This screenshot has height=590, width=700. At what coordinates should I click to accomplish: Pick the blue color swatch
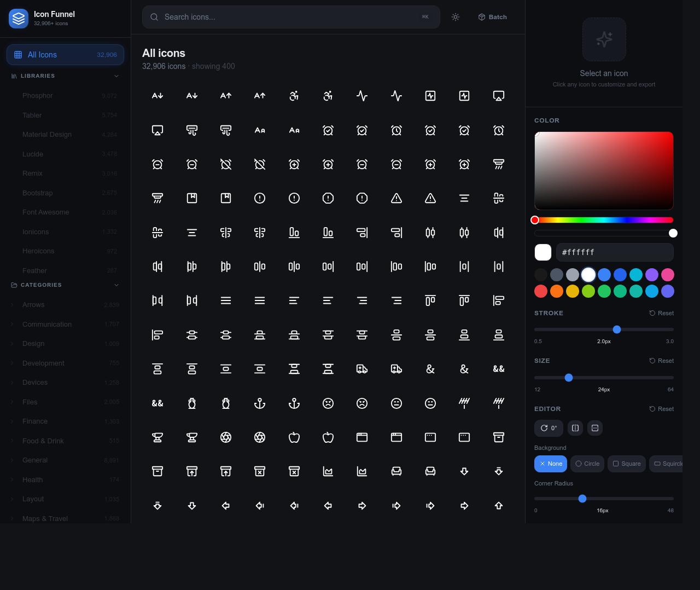(604, 275)
